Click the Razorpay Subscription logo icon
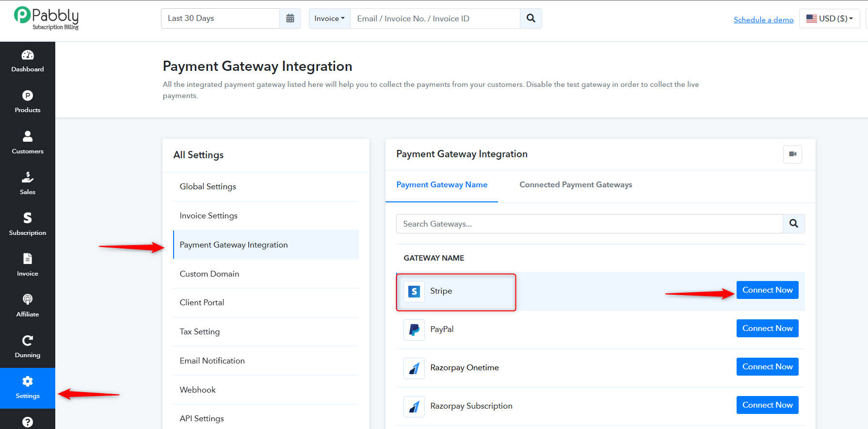 (x=414, y=407)
